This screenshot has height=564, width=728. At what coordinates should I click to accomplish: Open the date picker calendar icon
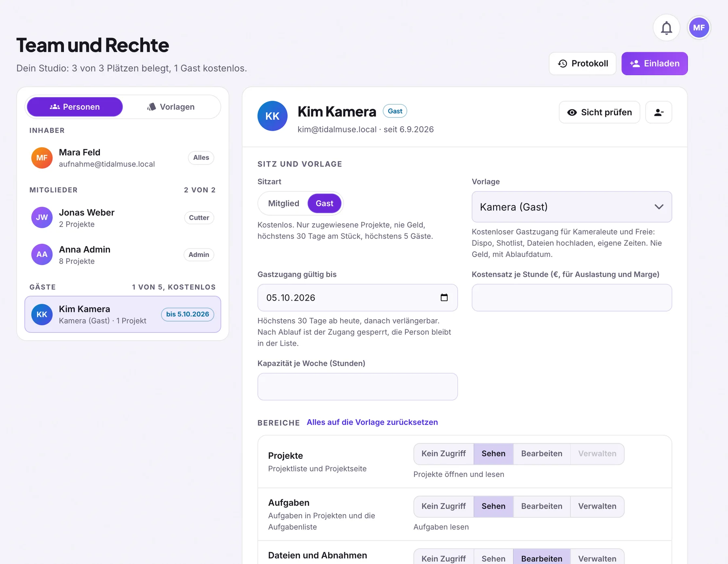[444, 298]
